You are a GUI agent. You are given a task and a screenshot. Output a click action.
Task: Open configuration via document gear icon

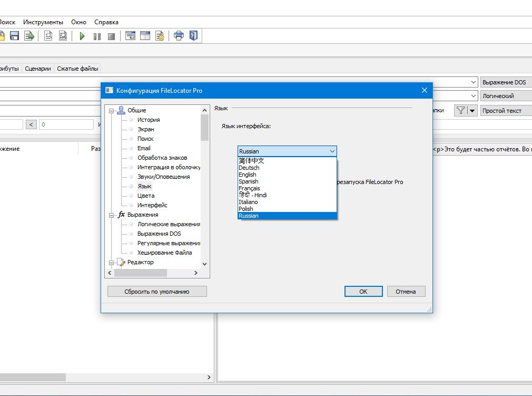point(160,36)
